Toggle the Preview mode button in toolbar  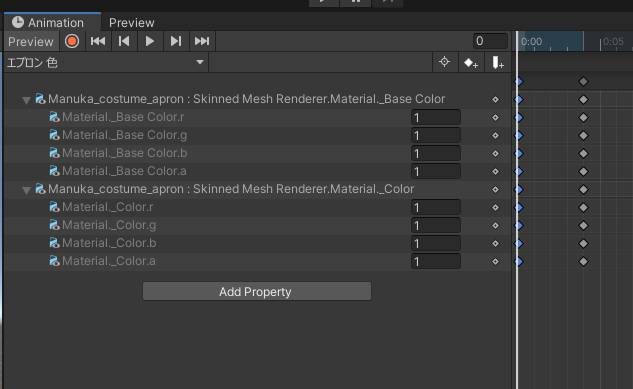(x=31, y=42)
